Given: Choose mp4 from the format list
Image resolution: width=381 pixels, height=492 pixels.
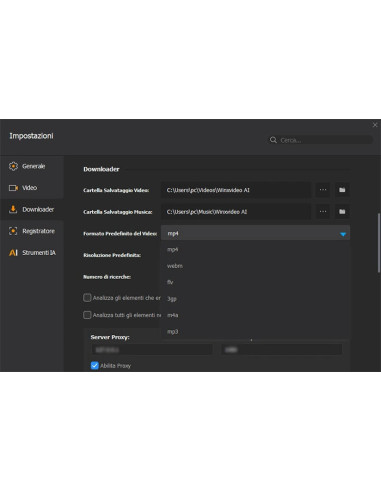Looking at the screenshot, I should pos(255,249).
